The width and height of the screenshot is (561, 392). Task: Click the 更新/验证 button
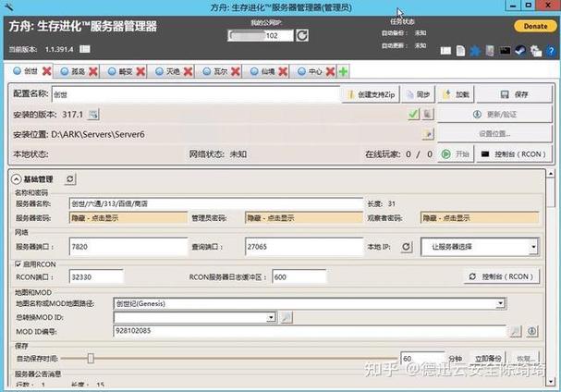tap(494, 115)
